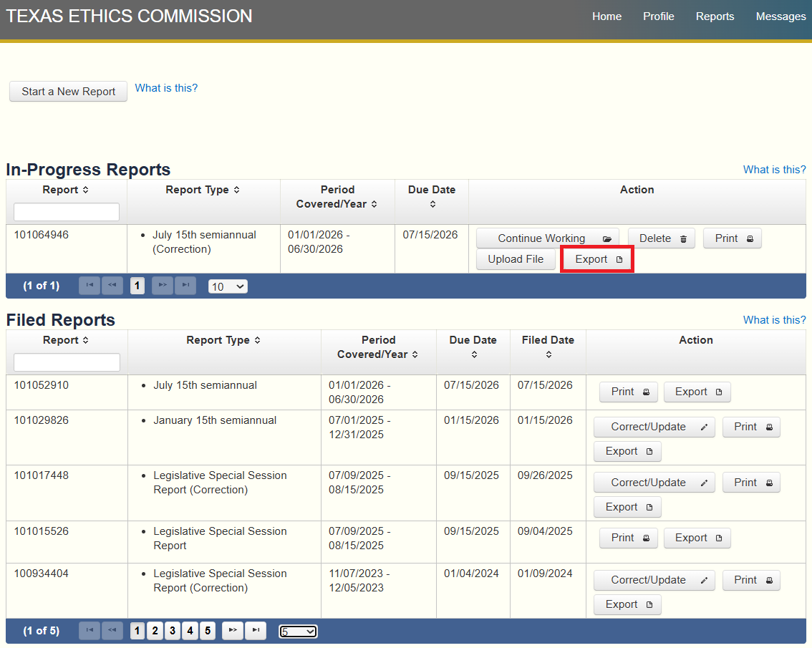
Task: Delete in-progress report 101064946
Action: 662,238
